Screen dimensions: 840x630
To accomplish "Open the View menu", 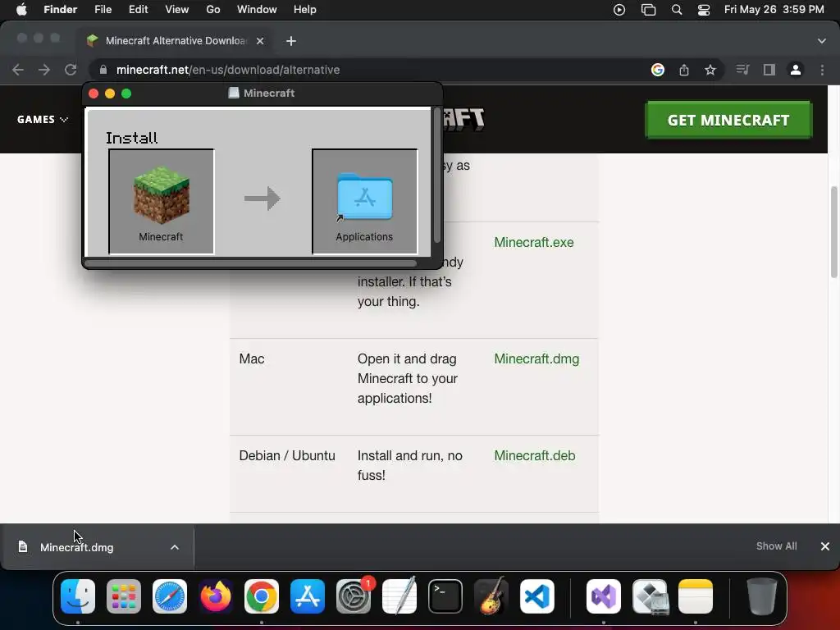I will point(177,10).
